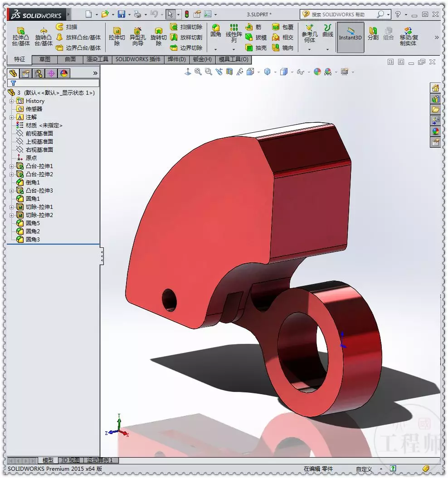Open the DisplayManager tab icon
Viewport: 448px width, 478px height.
tap(64, 73)
